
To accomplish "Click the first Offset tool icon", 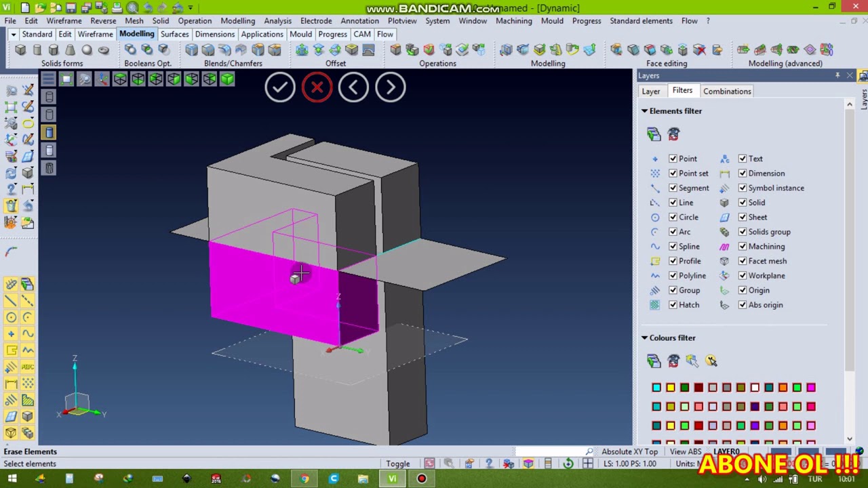I will (302, 49).
